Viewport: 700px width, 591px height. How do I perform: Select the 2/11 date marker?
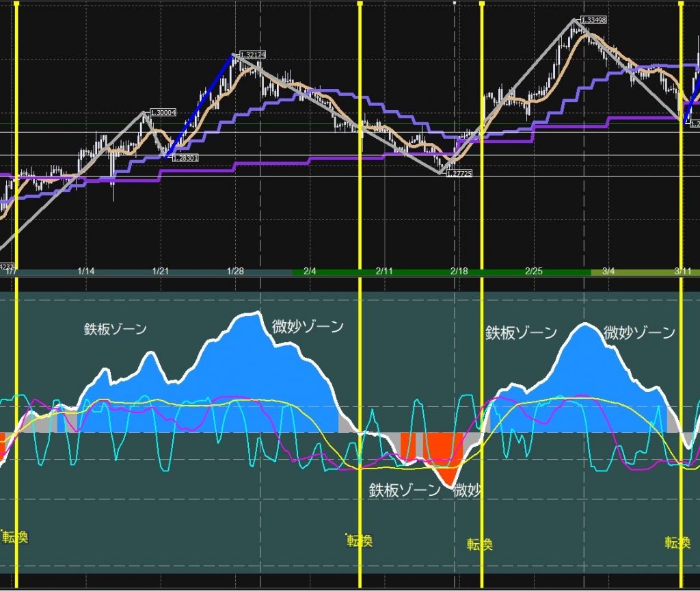point(384,272)
